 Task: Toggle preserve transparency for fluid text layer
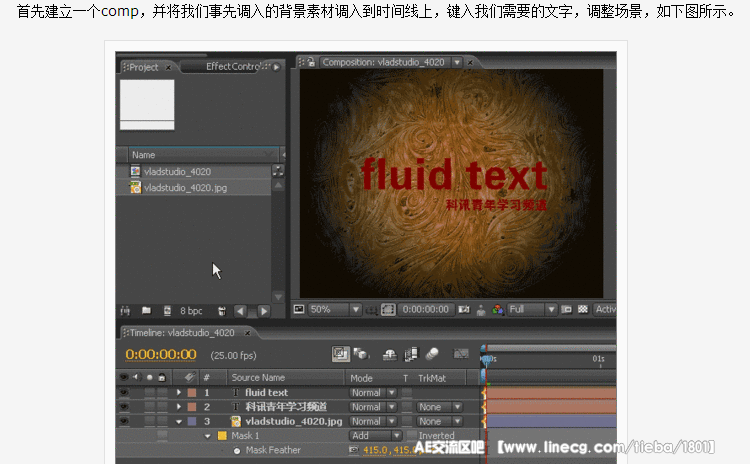(x=407, y=393)
